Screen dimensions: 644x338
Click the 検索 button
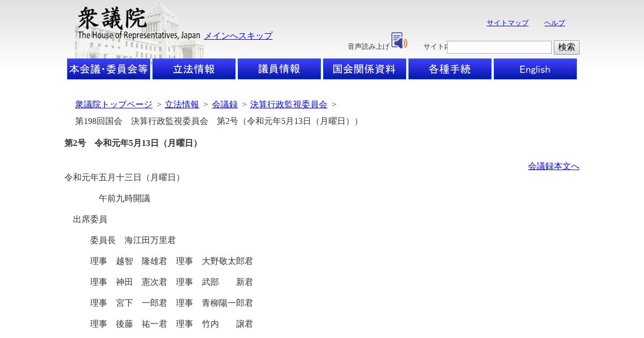567,47
